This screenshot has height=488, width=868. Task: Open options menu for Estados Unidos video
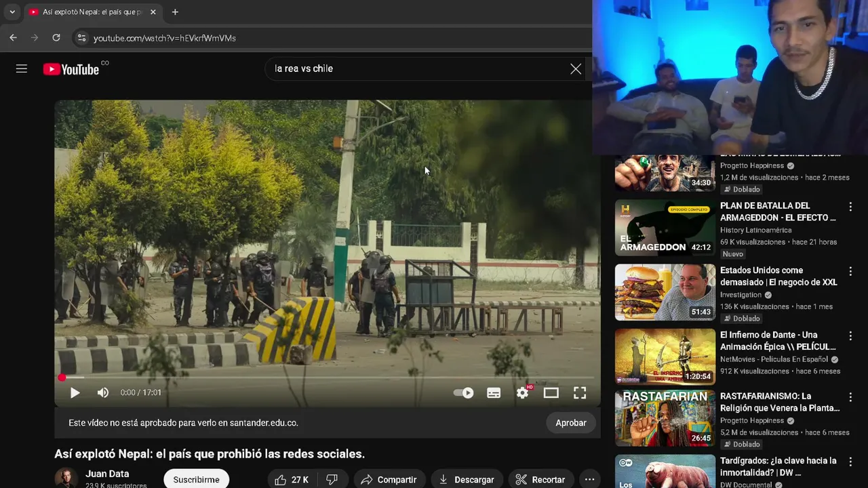click(x=850, y=271)
